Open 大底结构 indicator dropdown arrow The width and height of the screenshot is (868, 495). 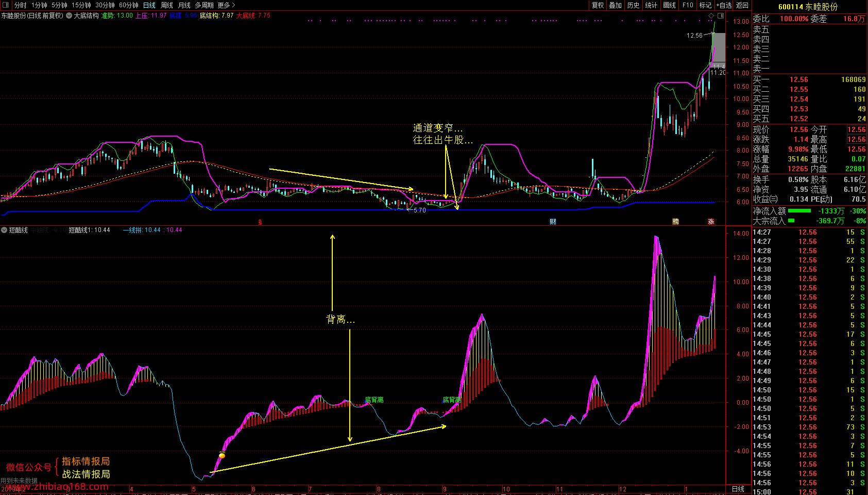click(x=69, y=15)
